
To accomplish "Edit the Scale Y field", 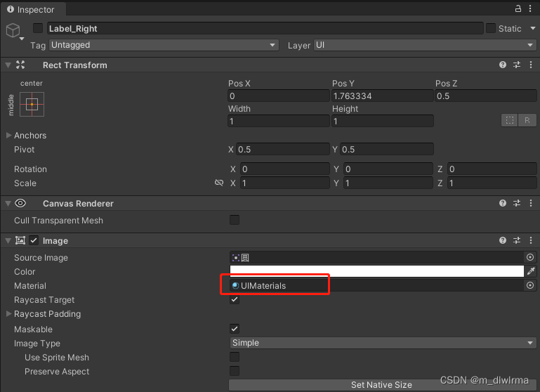I will 388,183.
